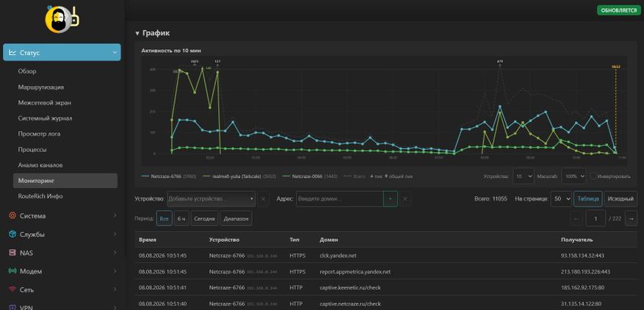Collapse the График section triangle
The image size is (644, 310).
point(137,33)
